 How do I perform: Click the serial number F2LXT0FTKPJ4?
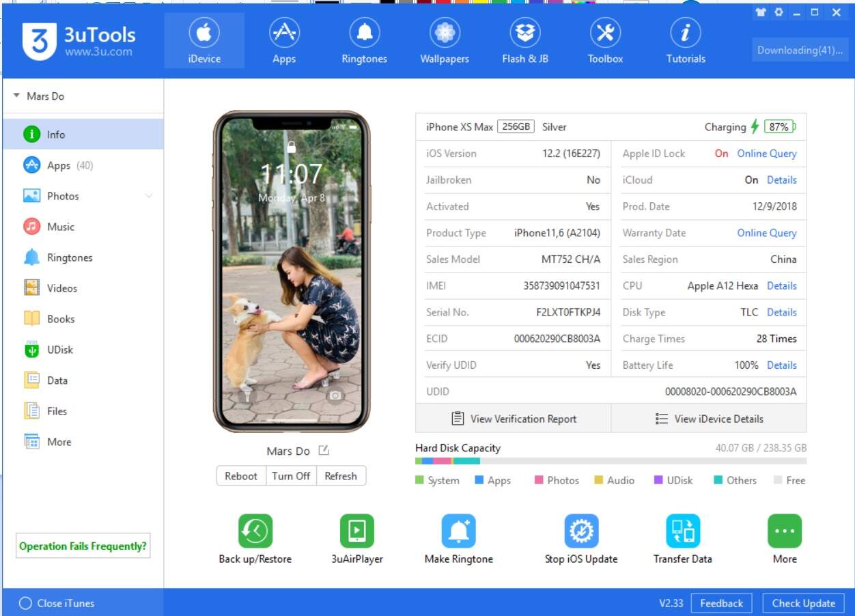[x=568, y=312]
